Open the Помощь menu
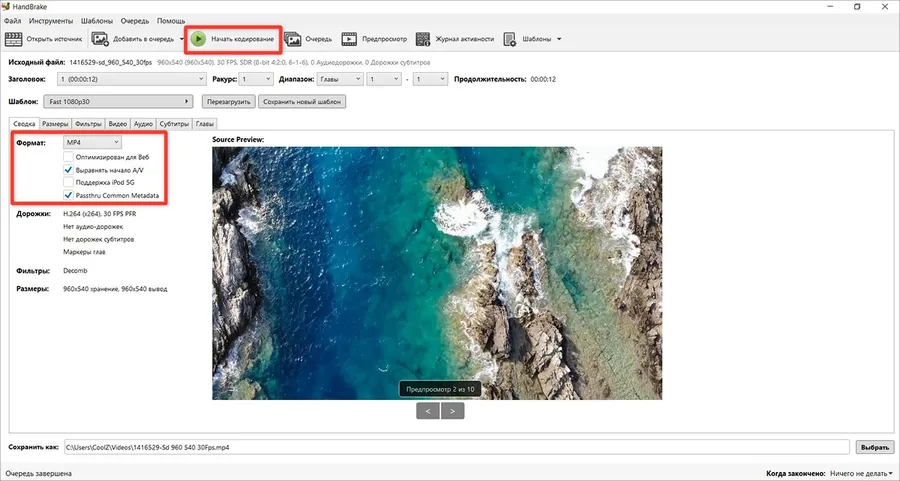The height and width of the screenshot is (481, 900). click(x=171, y=21)
